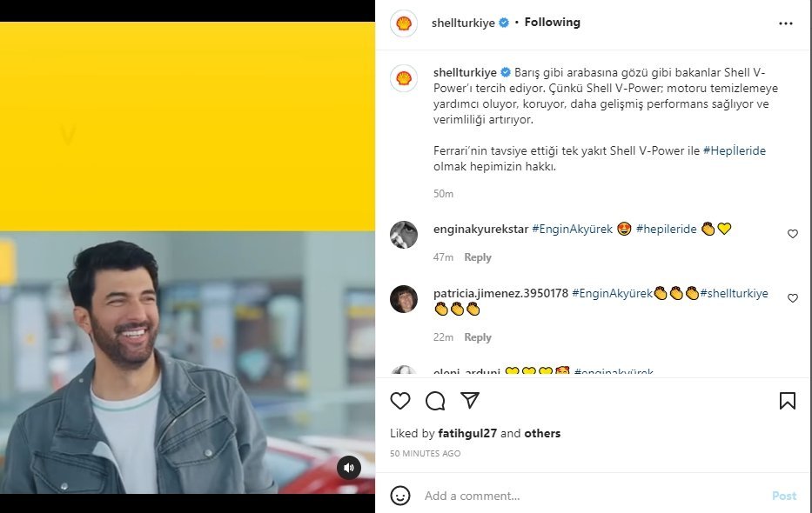Like patricia.jimenez's comment

[x=793, y=298]
